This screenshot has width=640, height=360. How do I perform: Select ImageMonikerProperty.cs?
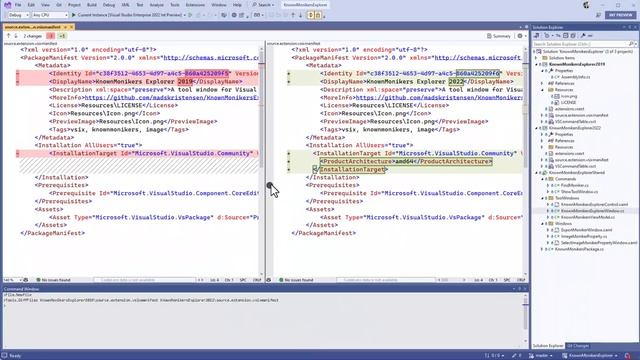[x=583, y=236]
